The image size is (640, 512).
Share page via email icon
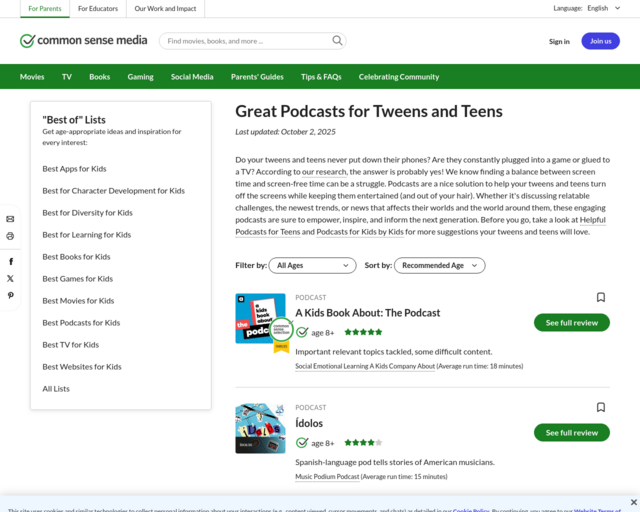coord(10,219)
